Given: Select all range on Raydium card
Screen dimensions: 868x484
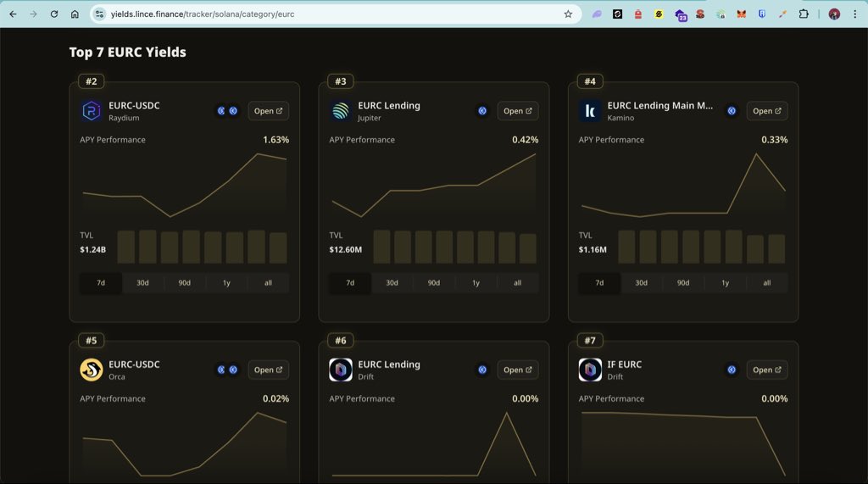Looking at the screenshot, I should pos(268,283).
